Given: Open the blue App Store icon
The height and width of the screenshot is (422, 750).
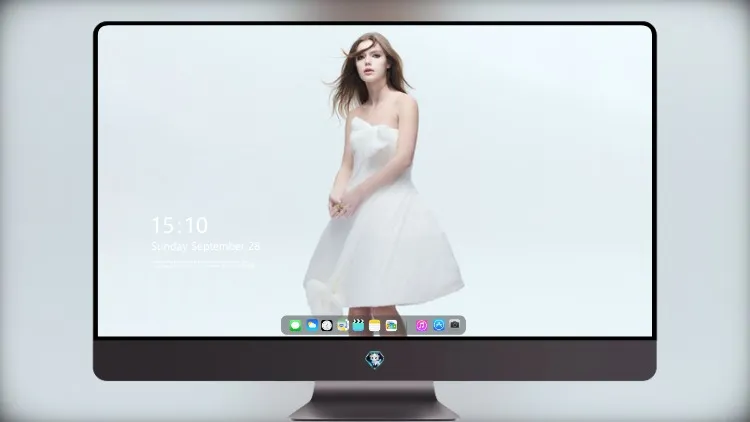Looking at the screenshot, I should click(439, 325).
